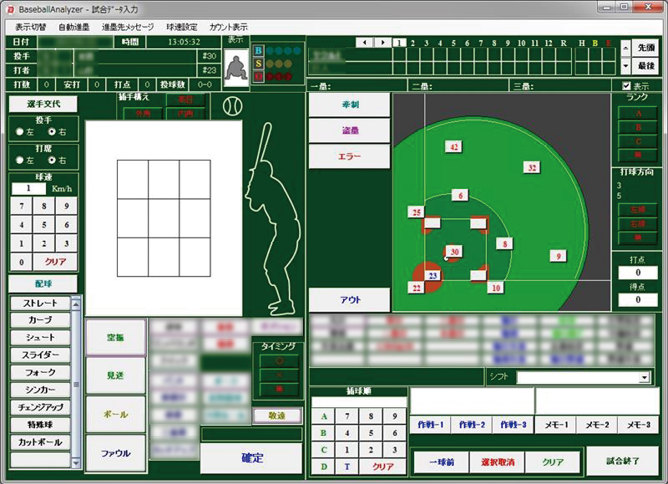Toggle the 表示 checkbox above the field
Screen dimensions: 668x484
[626, 86]
